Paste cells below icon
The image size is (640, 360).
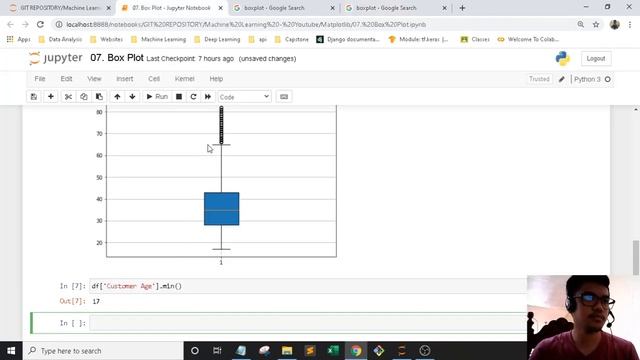click(99, 97)
